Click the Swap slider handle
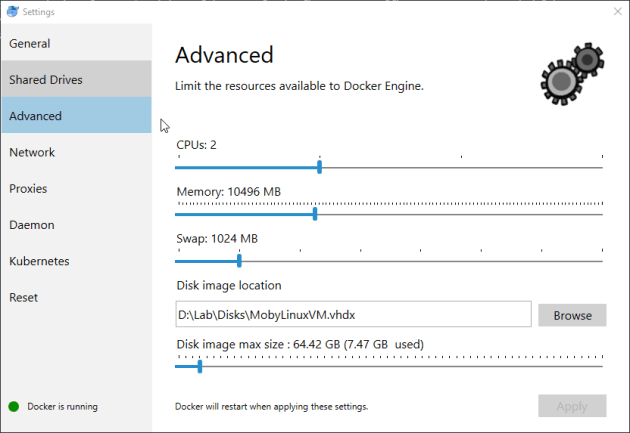The height and width of the screenshot is (433, 630). click(239, 260)
